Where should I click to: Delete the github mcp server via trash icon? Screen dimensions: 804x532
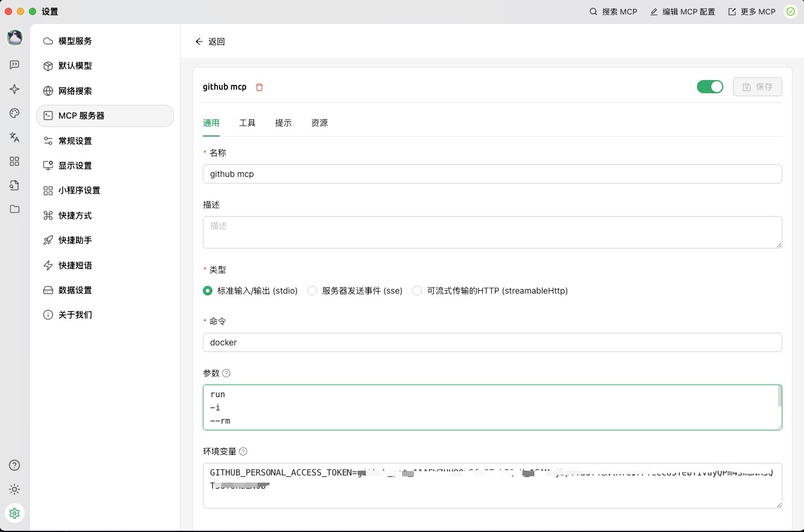(x=259, y=87)
